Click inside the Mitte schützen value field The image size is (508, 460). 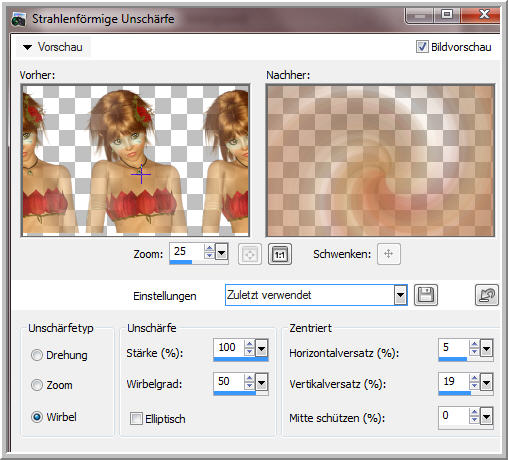click(454, 416)
